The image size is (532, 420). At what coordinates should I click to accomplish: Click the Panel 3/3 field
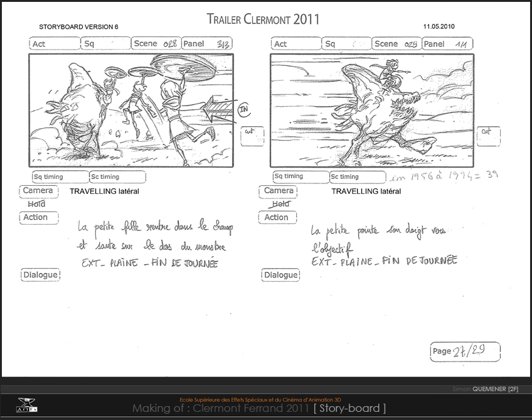[x=206, y=44]
